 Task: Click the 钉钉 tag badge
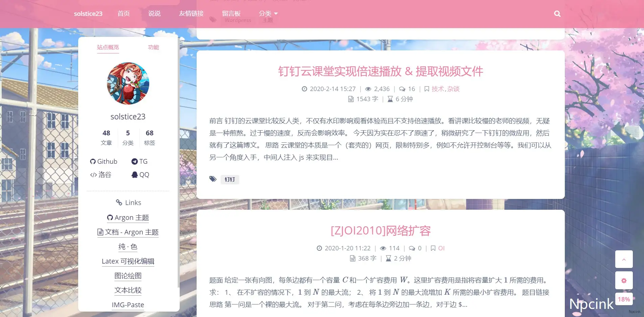pos(230,179)
